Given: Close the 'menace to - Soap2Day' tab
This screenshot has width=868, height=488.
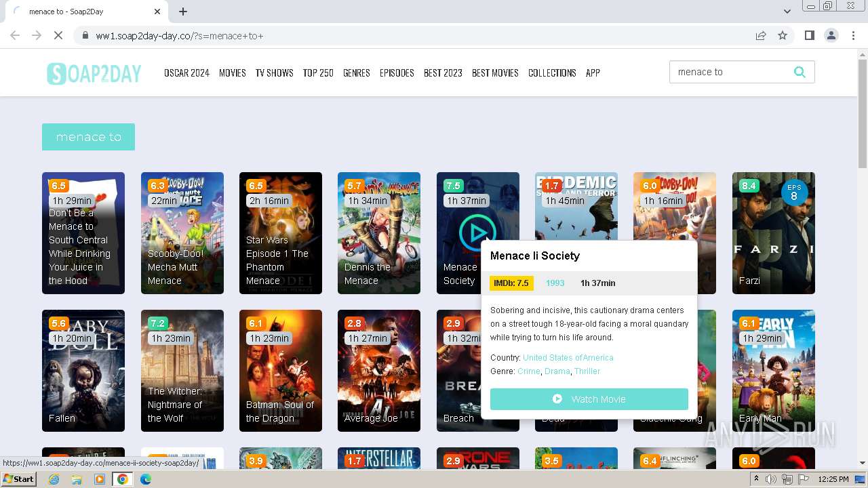Looking at the screenshot, I should [x=157, y=12].
